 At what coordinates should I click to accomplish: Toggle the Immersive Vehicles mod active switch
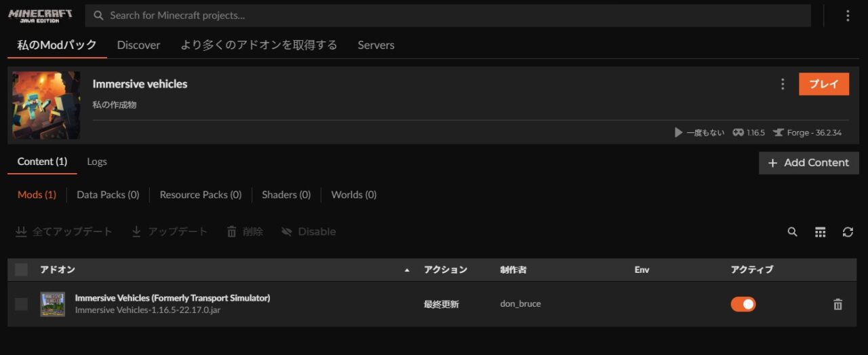pyautogui.click(x=743, y=304)
